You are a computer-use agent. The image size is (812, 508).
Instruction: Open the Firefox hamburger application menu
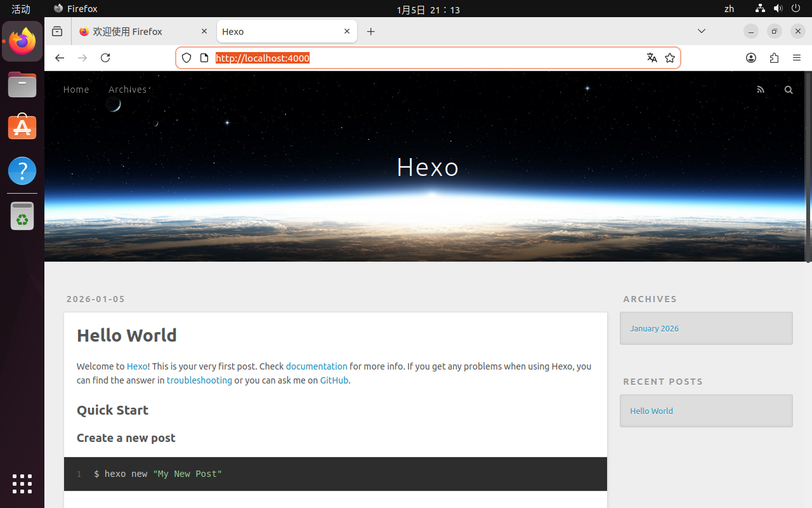(797, 58)
